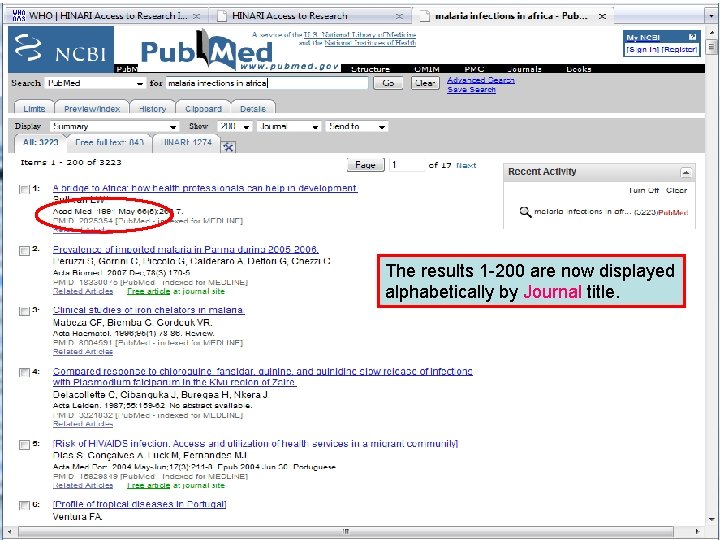
Task: Click the vertical scrollbar thumb
Action: click(712, 47)
